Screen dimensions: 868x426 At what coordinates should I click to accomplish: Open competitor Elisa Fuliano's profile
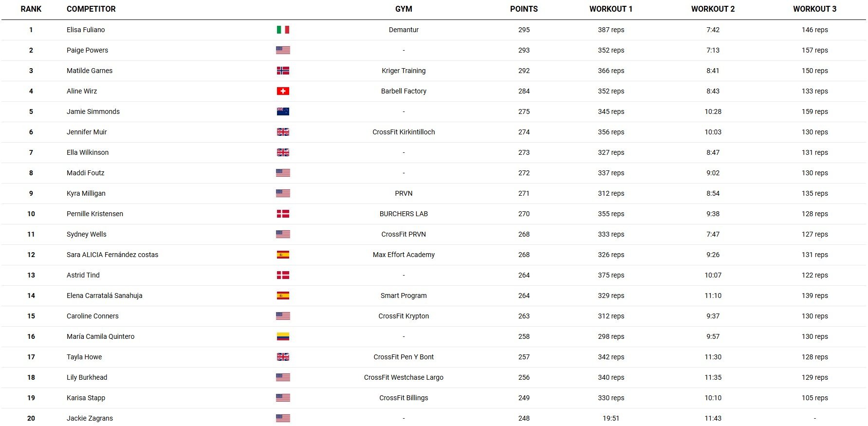click(86, 30)
